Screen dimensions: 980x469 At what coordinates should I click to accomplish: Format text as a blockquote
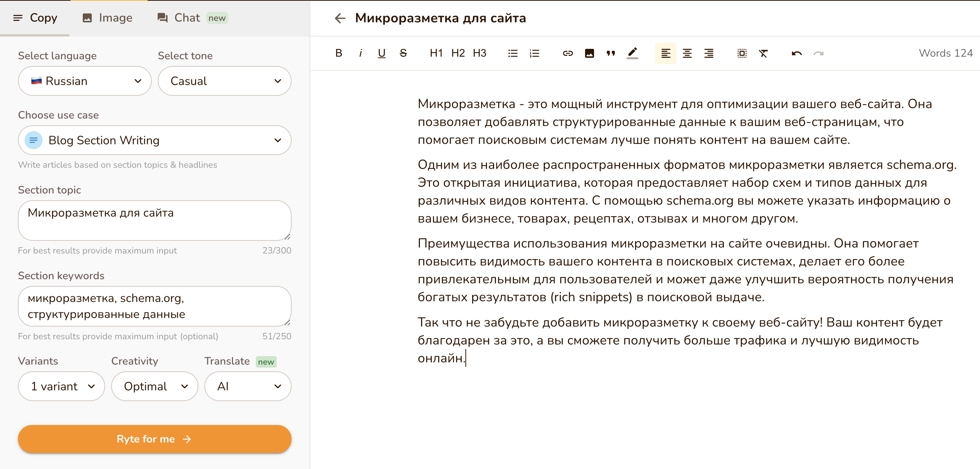click(610, 53)
